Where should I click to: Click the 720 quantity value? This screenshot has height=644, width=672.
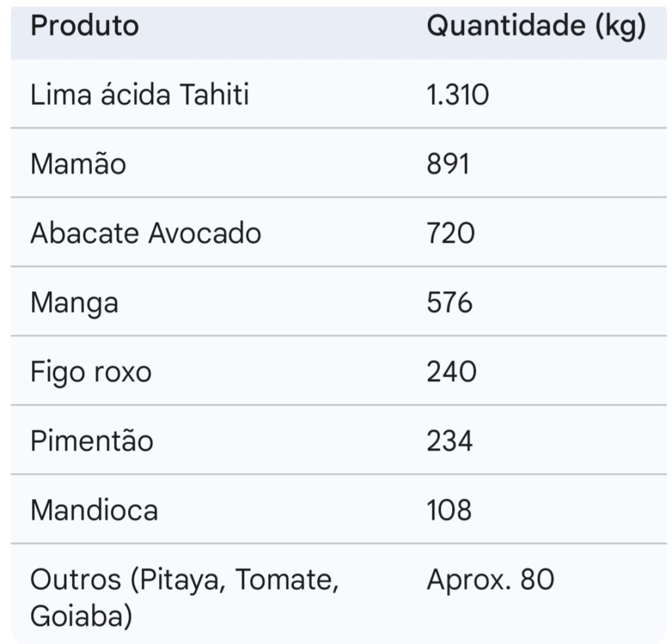click(x=450, y=233)
